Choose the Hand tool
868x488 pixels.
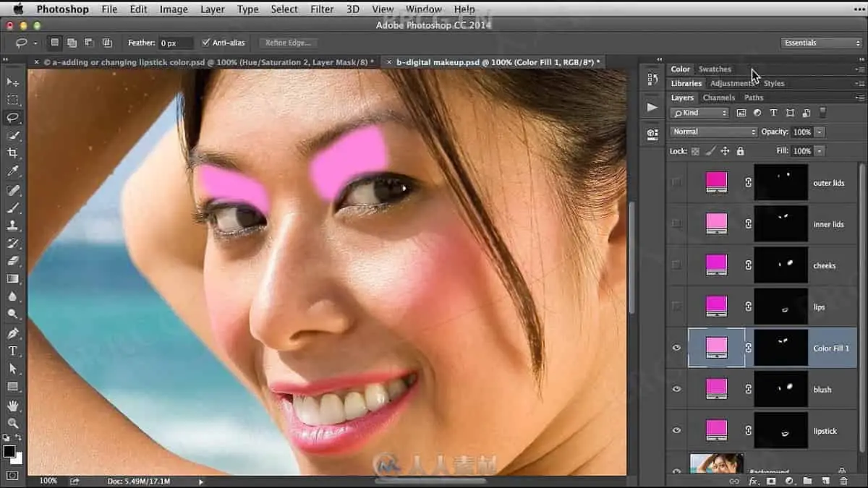click(x=12, y=405)
